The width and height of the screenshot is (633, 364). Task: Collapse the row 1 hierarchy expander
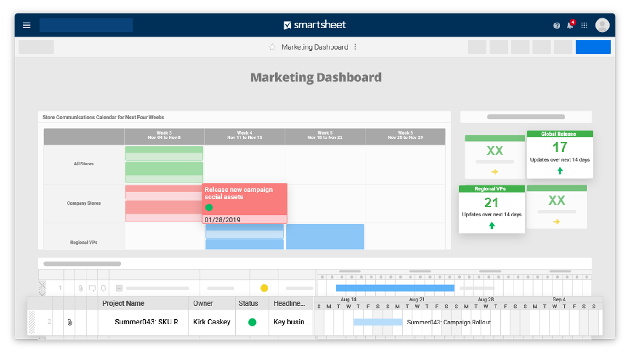click(119, 289)
